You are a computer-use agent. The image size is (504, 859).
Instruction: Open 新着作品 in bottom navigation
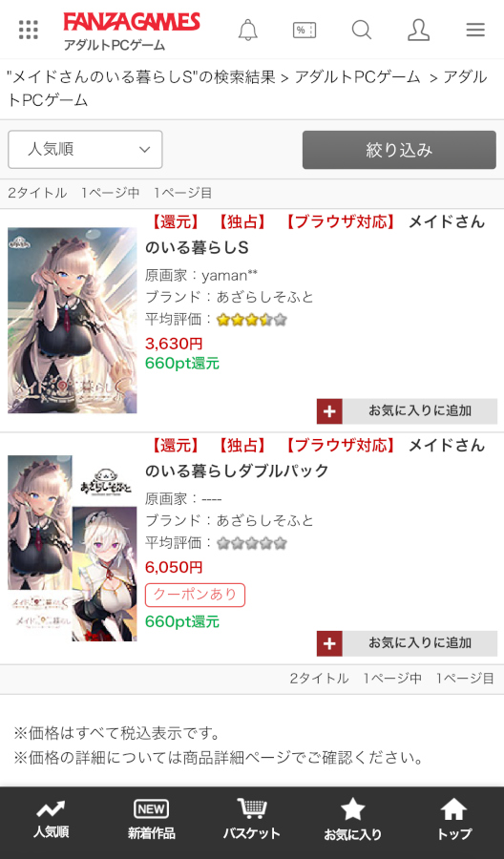click(151, 820)
